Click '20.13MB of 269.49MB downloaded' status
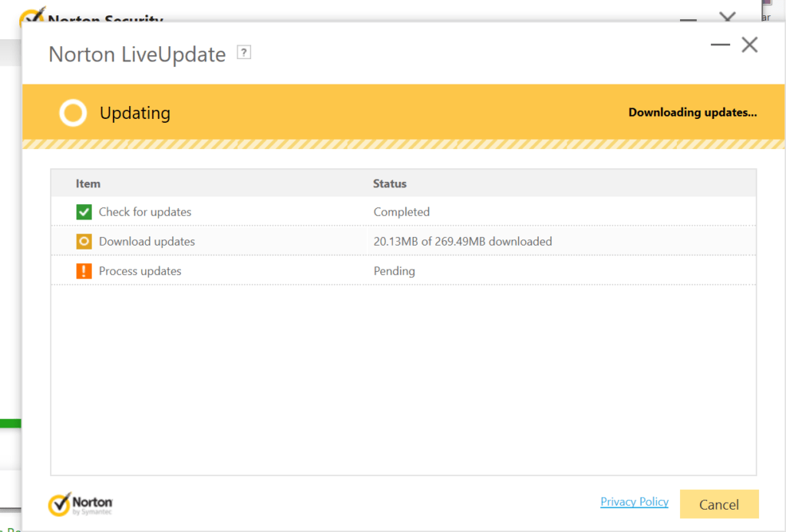The image size is (786, 532). (x=463, y=242)
